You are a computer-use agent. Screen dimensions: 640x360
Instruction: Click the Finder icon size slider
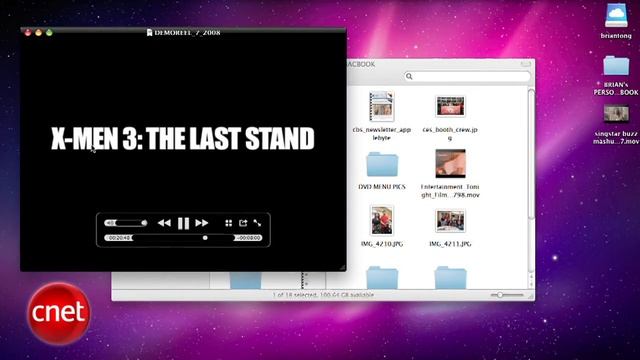(x=507, y=295)
